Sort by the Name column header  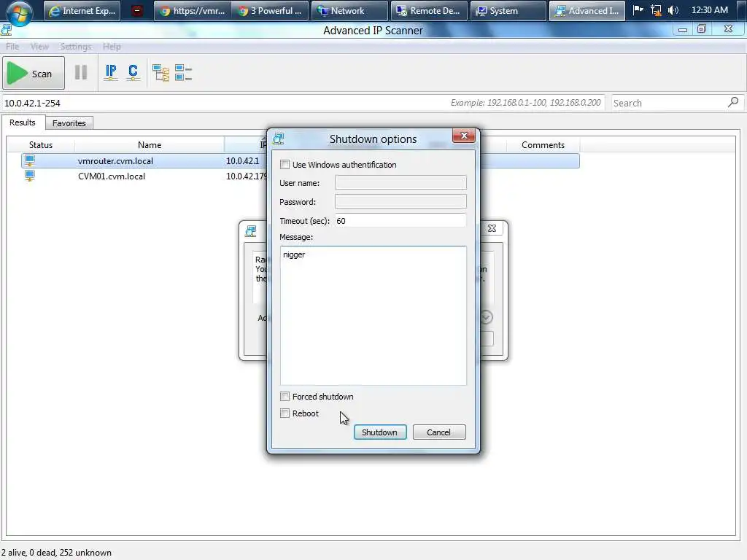click(149, 145)
